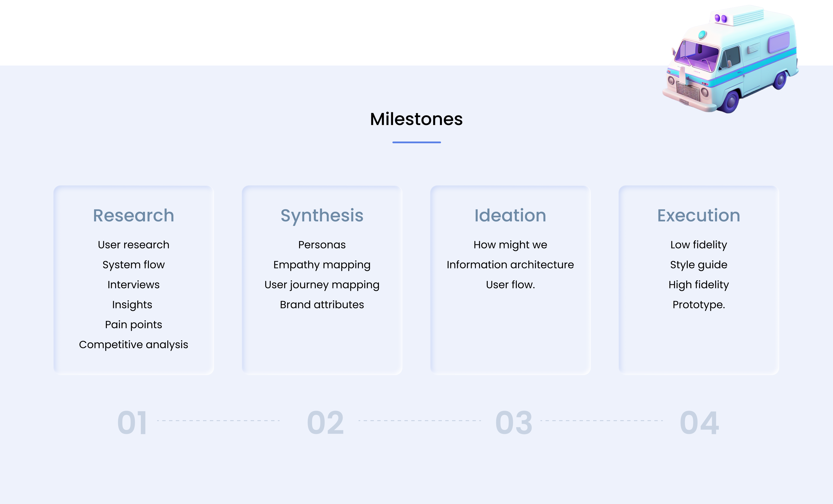This screenshot has width=833, height=504.
Task: Click the 01 step number
Action: 132,423
